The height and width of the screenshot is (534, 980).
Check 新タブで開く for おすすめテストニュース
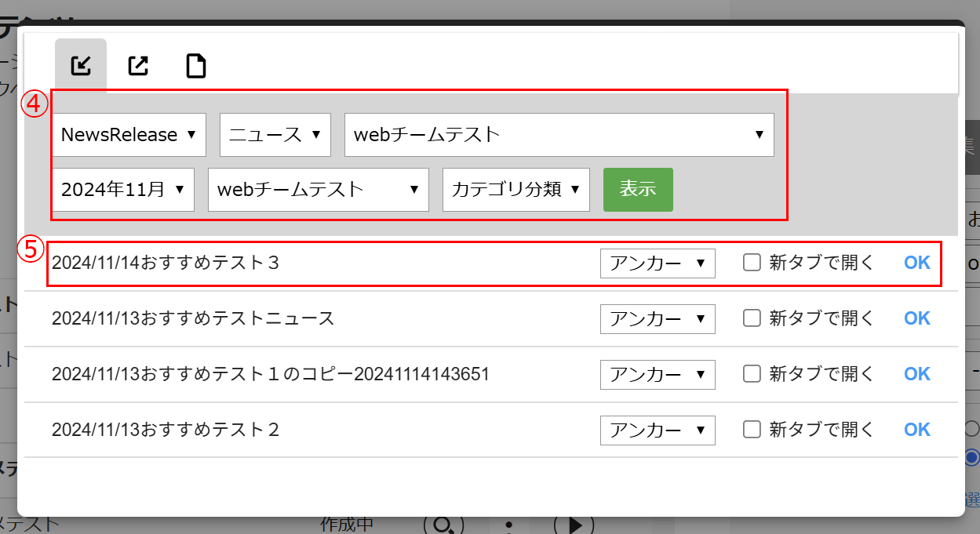(752, 318)
